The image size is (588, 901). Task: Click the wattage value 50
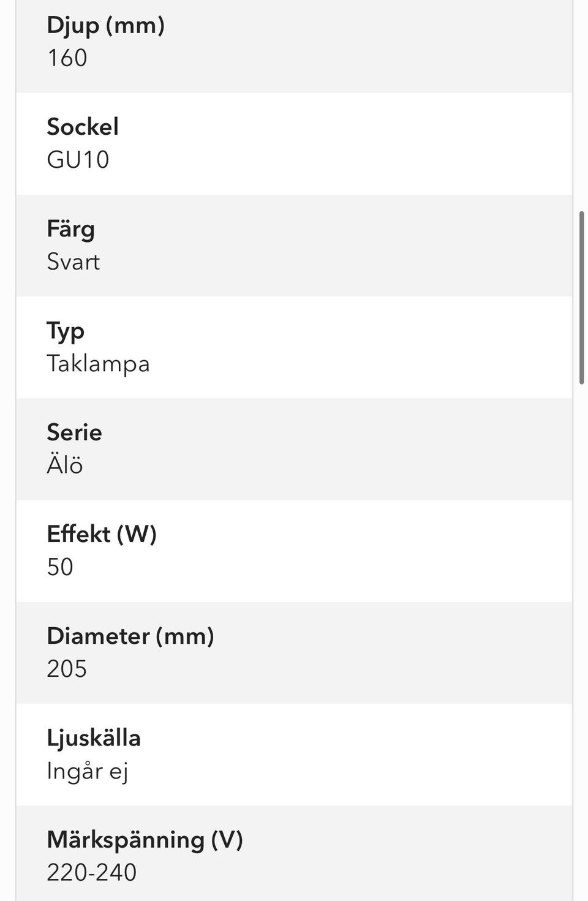60,567
